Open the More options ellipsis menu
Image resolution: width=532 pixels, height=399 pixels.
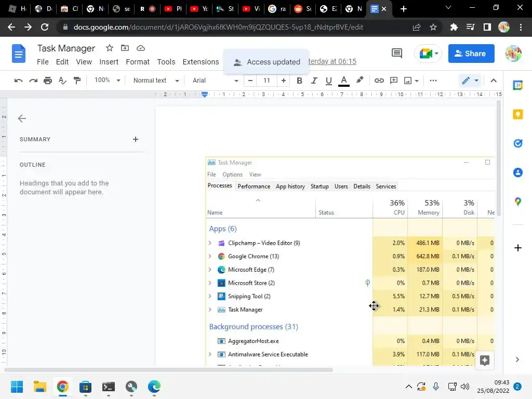[x=433, y=81]
